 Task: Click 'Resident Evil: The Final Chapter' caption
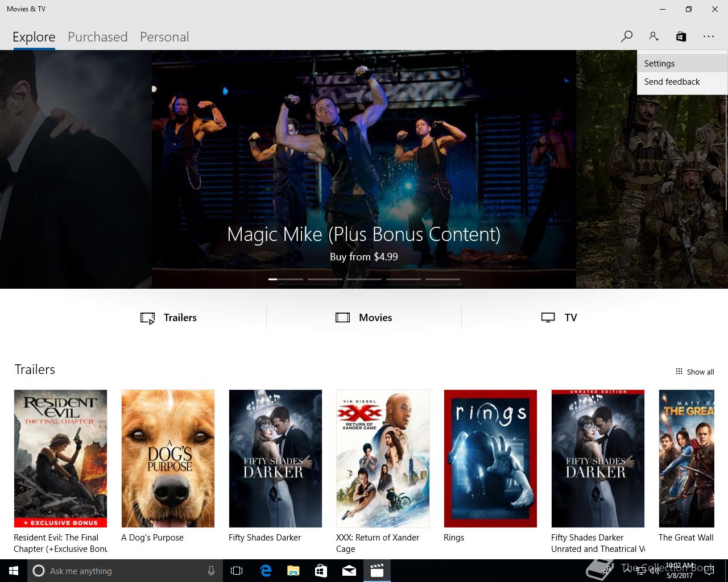pyautogui.click(x=60, y=543)
